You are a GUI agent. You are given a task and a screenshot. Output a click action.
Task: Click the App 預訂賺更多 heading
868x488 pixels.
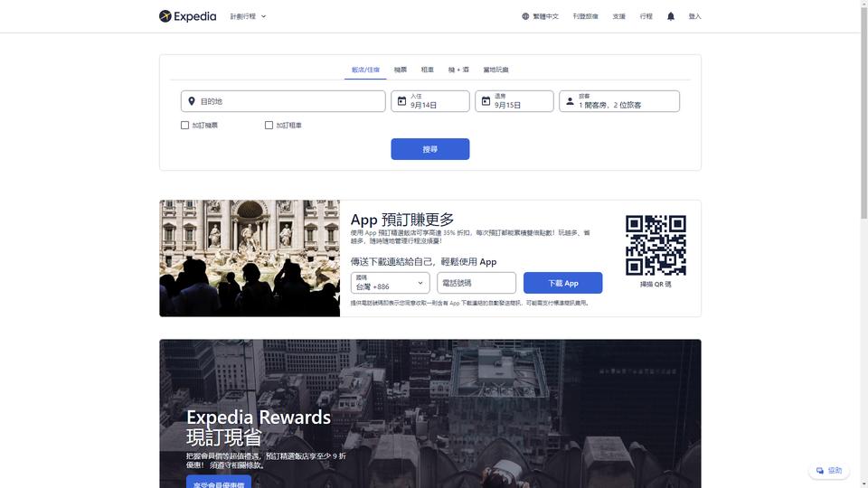[402, 220]
